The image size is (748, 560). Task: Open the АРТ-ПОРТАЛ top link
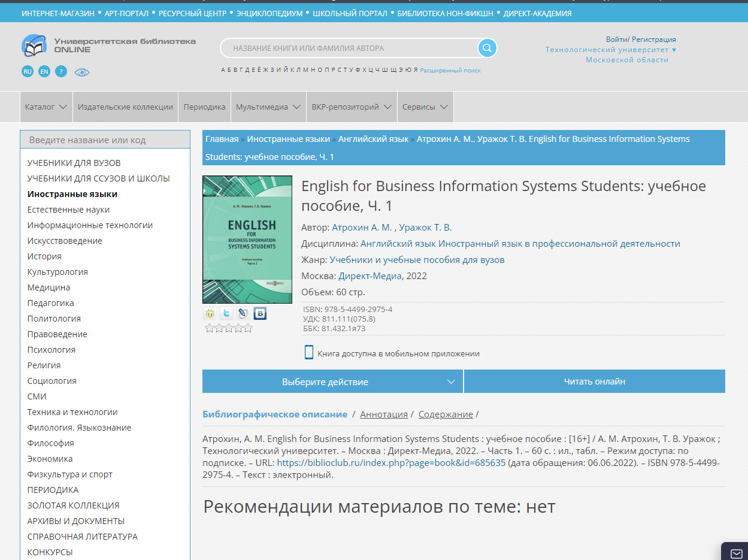(x=126, y=13)
